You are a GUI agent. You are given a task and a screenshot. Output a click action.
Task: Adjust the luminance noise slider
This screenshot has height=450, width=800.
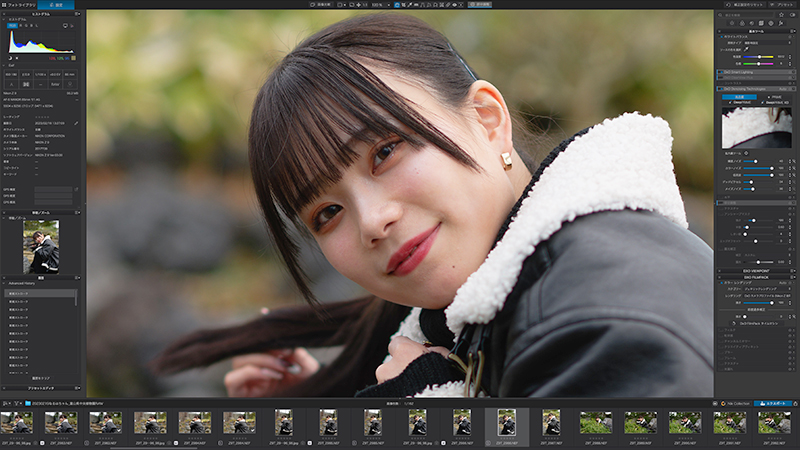click(758, 161)
